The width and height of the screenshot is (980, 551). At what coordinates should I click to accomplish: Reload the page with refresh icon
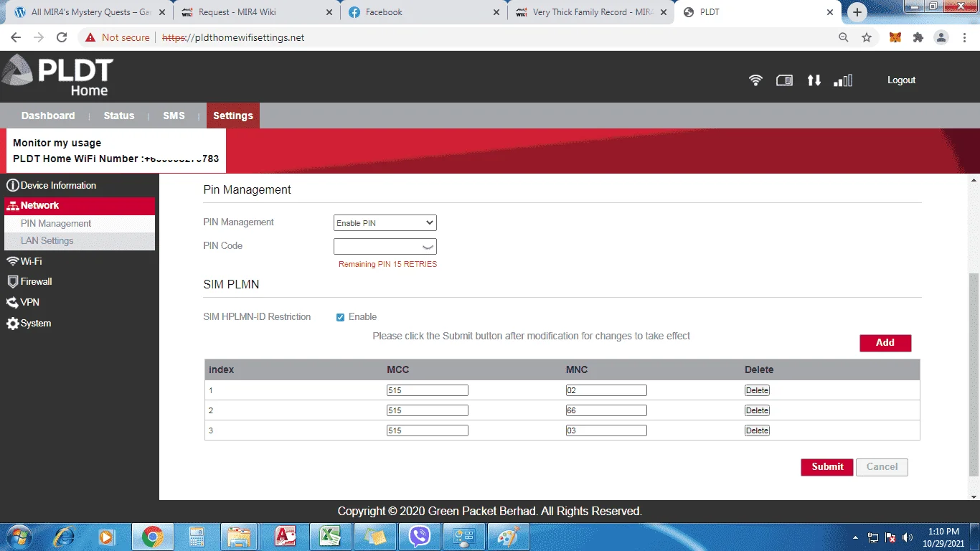pos(62,37)
